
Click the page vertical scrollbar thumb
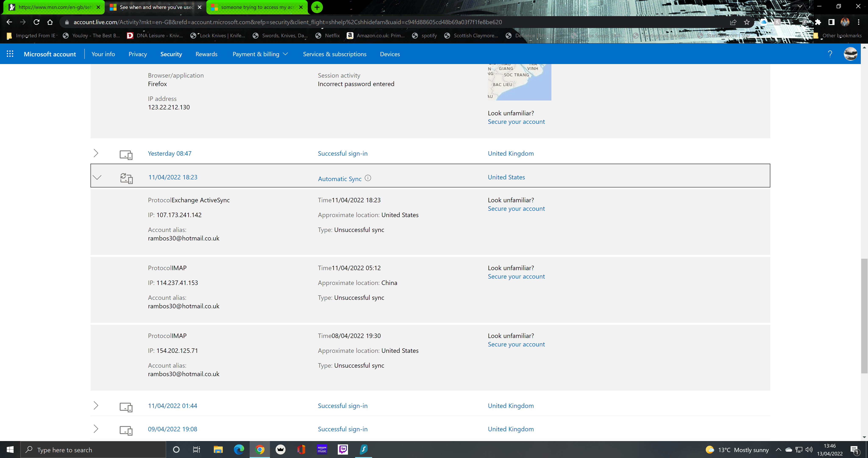864,316
